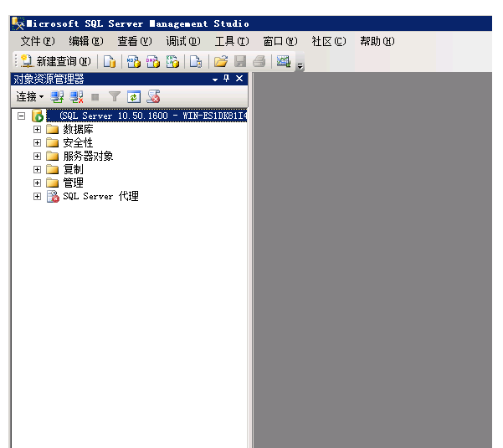
Task: Select the 服务器对象 tree item
Action: [88, 156]
